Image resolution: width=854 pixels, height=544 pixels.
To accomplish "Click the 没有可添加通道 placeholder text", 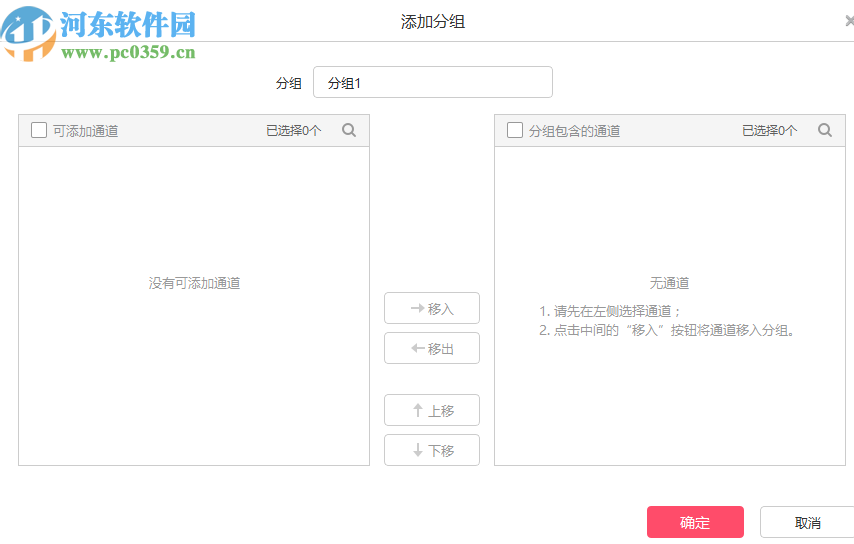I will tap(194, 283).
